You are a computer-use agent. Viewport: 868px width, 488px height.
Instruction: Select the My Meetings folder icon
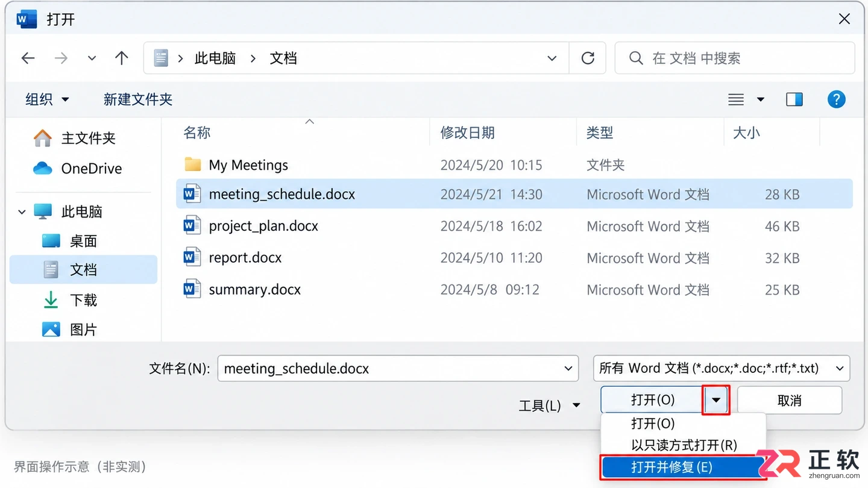192,164
